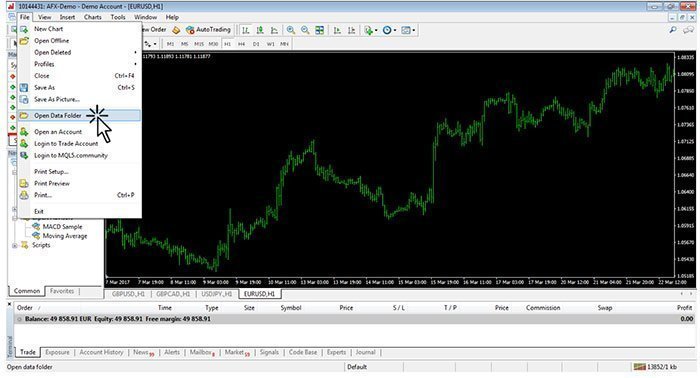Select MACD Sample in Navigator
The height and width of the screenshot is (378, 700).
tap(62, 227)
